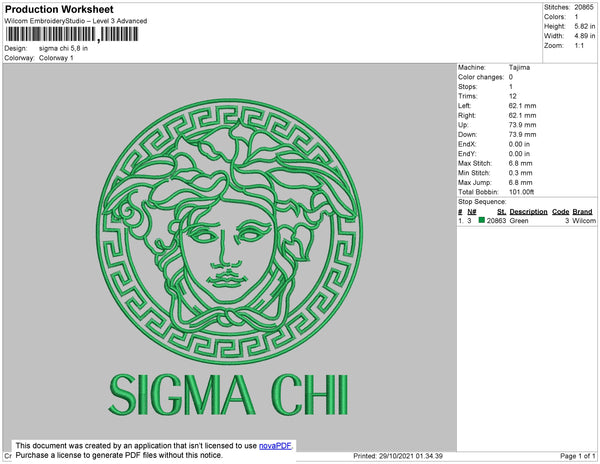Click the 'Total Bobbin: 101.00ft' entry
The image size is (600, 464).
(496, 192)
